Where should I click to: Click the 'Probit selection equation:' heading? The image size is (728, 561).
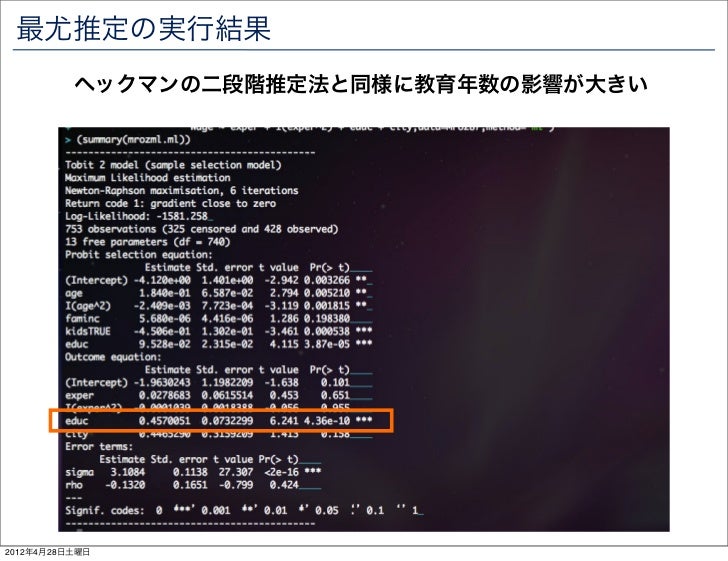coord(139,254)
